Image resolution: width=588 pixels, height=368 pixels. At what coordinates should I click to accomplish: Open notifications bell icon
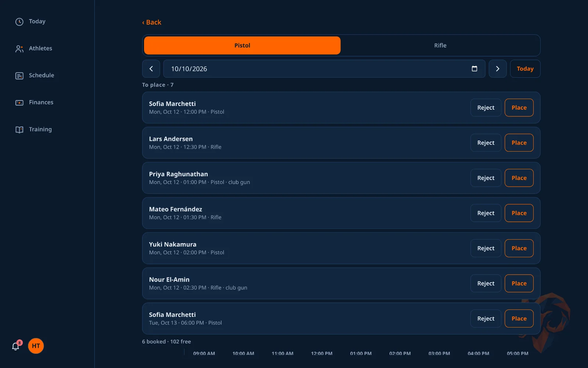[15, 346]
